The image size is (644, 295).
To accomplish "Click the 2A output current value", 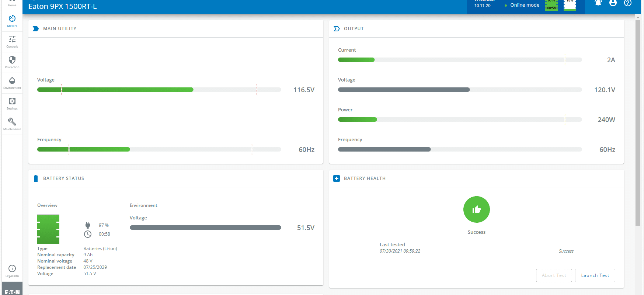I will point(611,60).
